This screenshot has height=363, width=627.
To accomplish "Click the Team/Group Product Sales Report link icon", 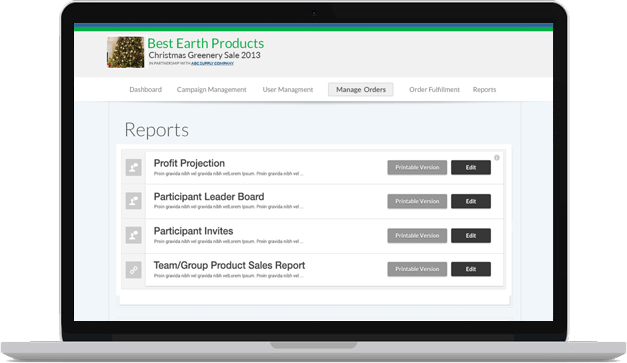I will (x=134, y=270).
